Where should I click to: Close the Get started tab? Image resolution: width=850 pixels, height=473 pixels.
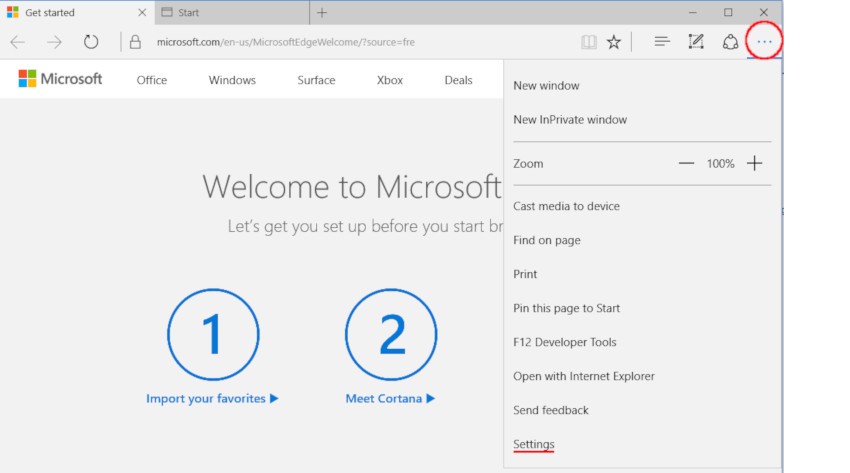(142, 12)
